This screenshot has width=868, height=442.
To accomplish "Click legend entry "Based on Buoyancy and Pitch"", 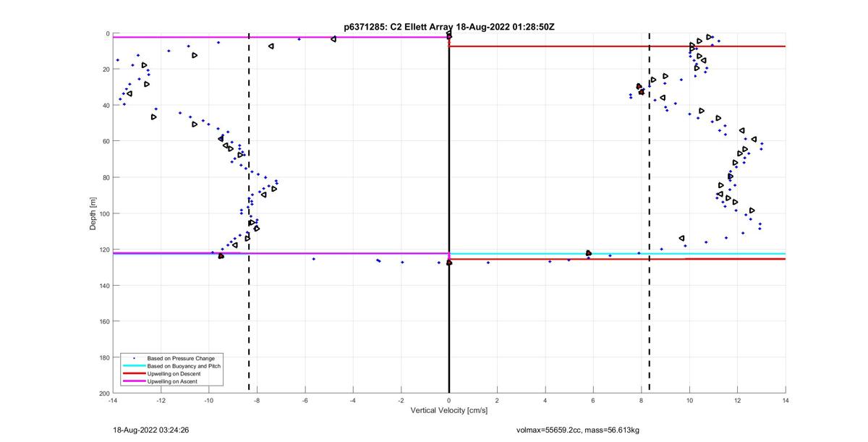I will (184, 366).
